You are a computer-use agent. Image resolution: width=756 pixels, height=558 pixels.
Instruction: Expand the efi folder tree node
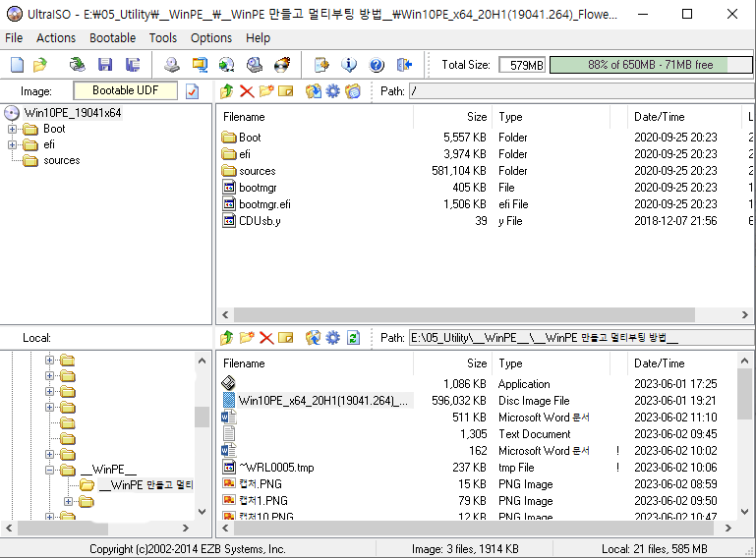coord(12,144)
